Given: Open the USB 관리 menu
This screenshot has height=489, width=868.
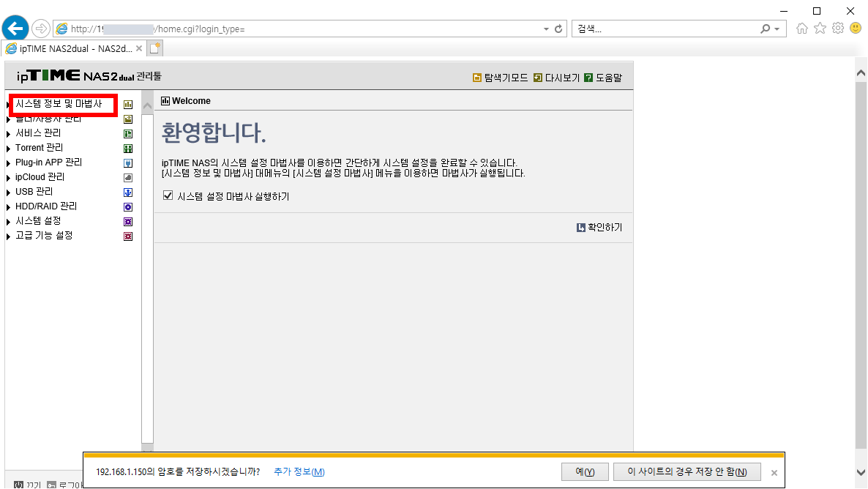Looking at the screenshot, I should 34,192.
